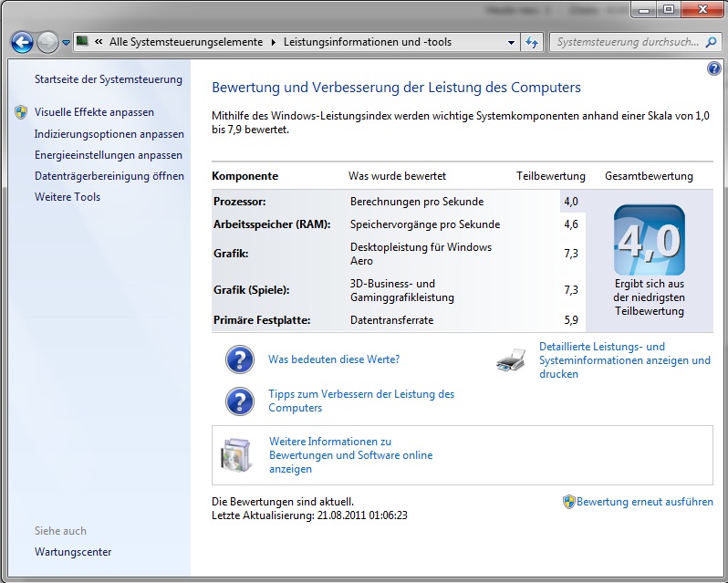Click Komponente column header
The width and height of the screenshot is (728, 583).
(x=244, y=176)
